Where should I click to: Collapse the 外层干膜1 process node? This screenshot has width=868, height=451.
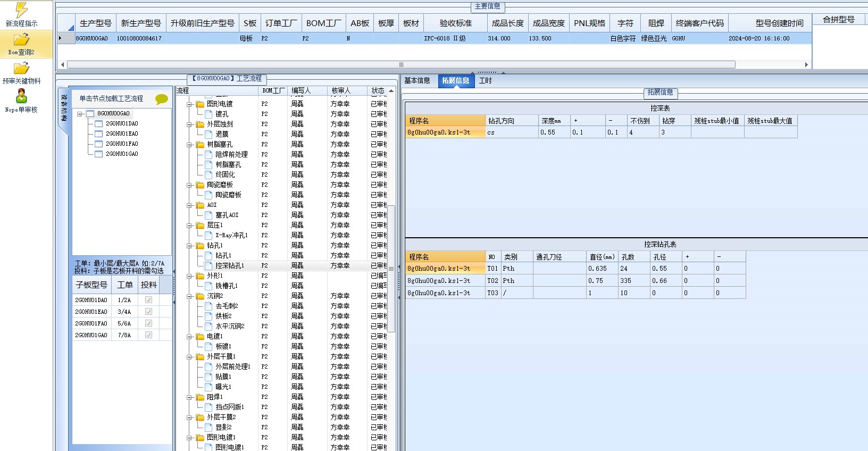coord(189,357)
